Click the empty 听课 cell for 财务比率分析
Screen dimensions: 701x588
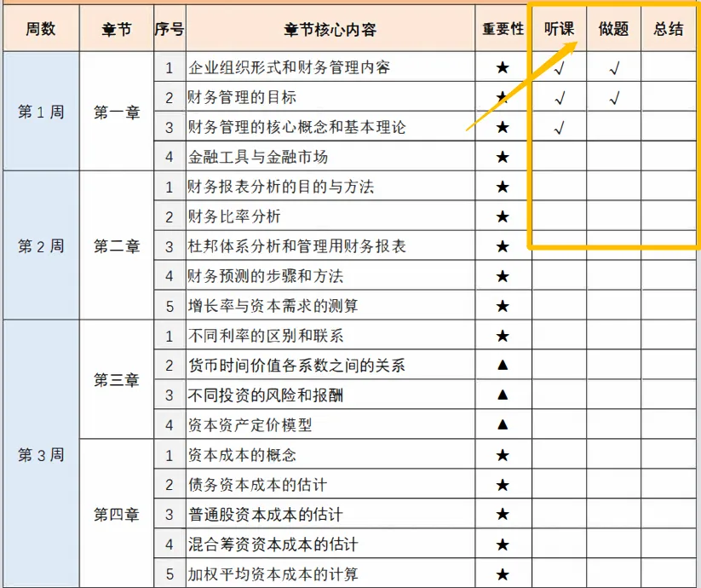(x=559, y=216)
